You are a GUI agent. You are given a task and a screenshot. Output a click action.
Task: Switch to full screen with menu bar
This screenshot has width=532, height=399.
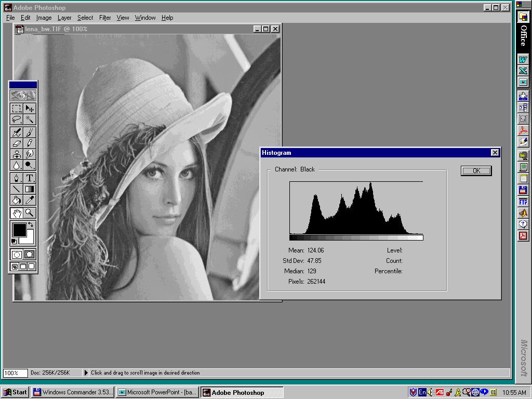point(23,267)
